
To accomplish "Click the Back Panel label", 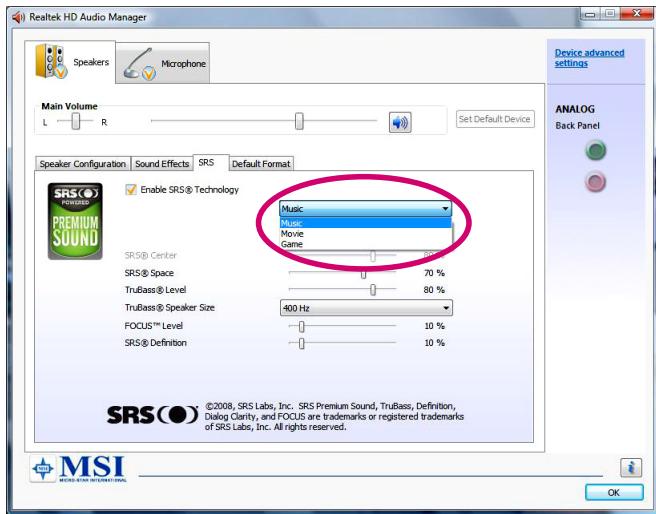I will click(x=577, y=125).
